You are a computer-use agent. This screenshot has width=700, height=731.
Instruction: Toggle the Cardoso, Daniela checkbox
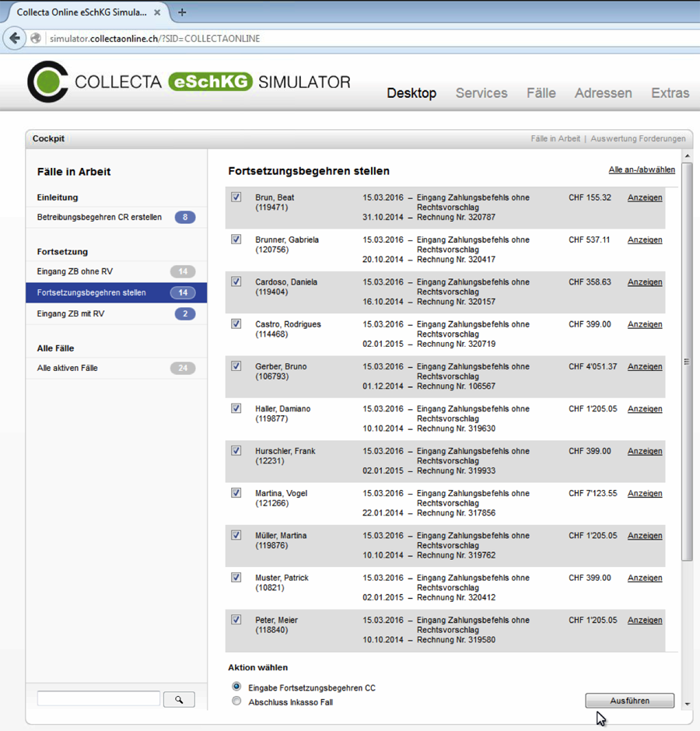click(x=236, y=282)
